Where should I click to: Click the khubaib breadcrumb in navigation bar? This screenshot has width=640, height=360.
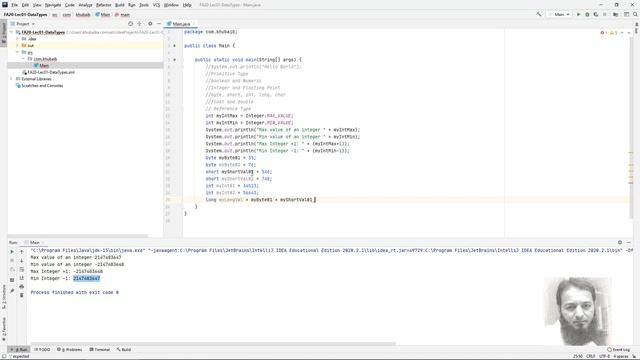pyautogui.click(x=83, y=15)
